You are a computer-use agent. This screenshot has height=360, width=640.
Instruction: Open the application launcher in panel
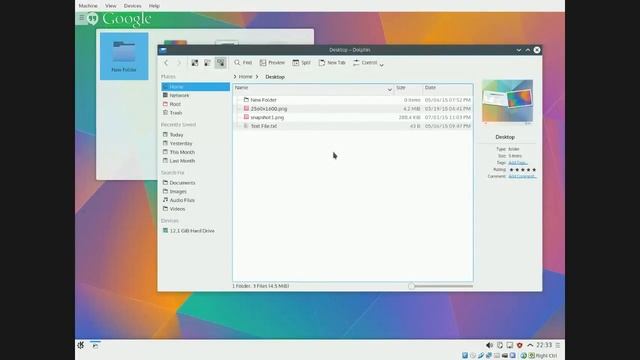coord(81,345)
